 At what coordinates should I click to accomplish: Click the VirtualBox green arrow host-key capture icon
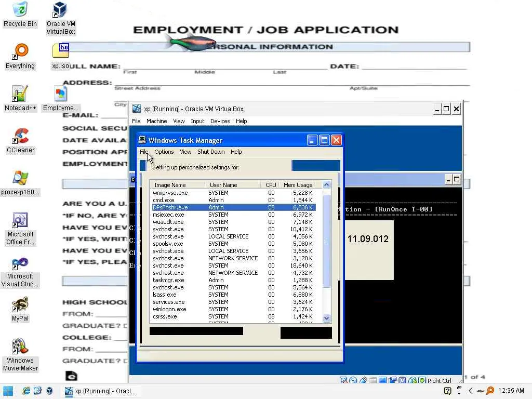pyautogui.click(x=422, y=380)
